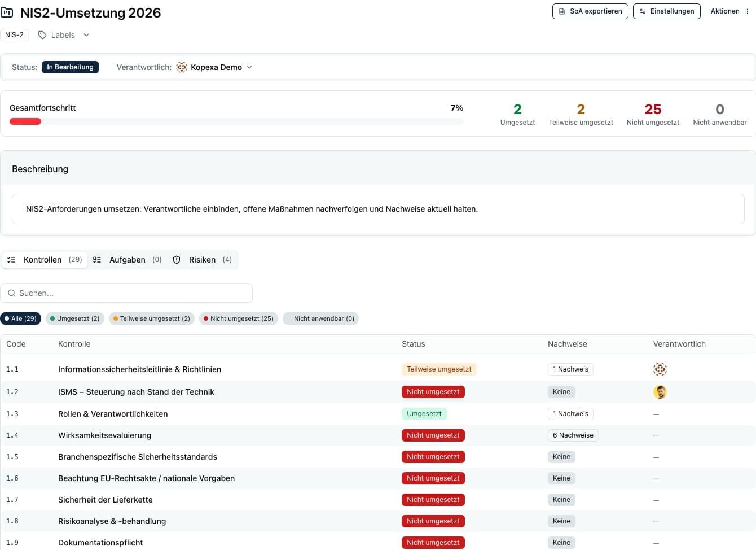Screen dimensions: 756x550
Task: Click the 1 Nachweis badge in row 1.1
Action: point(570,369)
